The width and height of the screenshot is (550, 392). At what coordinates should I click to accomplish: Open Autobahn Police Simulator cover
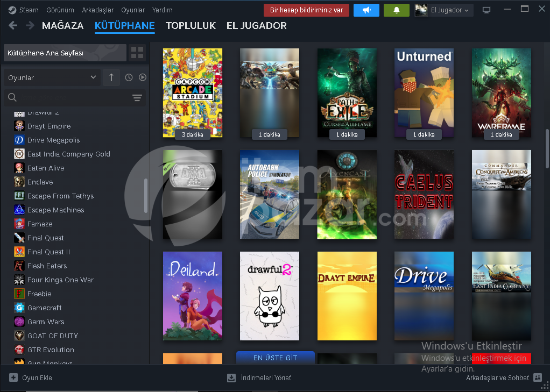coord(270,194)
